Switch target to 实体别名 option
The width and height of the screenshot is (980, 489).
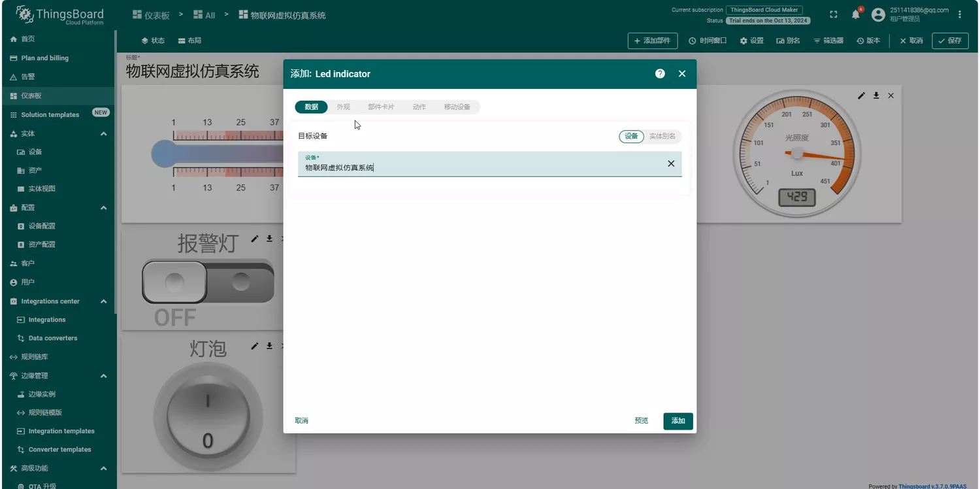(662, 136)
